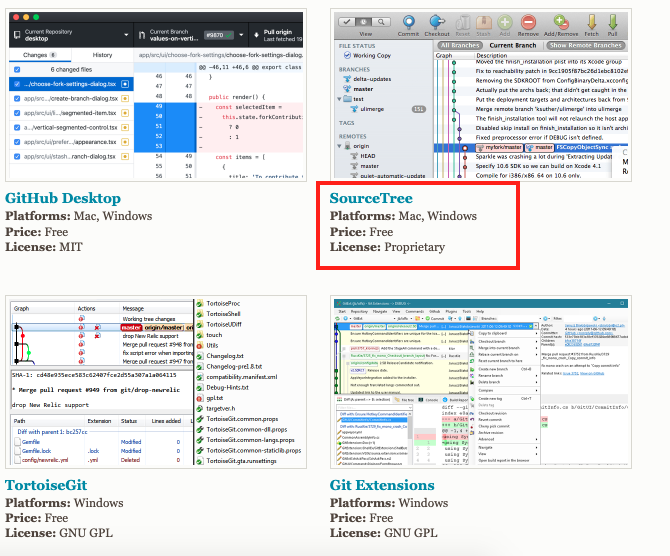This screenshot has height=556, width=670.
Task: Uncheck the create-branch-dialog.tsx file checkbox
Action: [x=17, y=99]
